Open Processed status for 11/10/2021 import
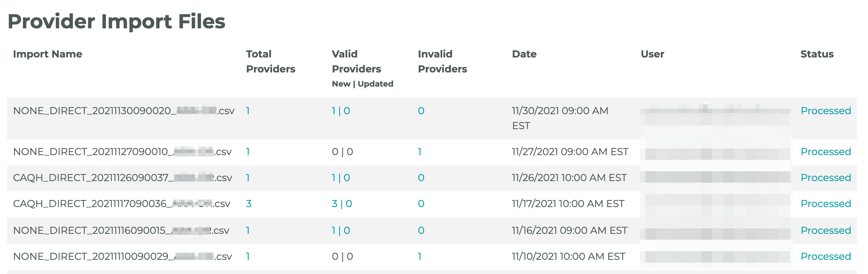The height and width of the screenshot is (274, 868). pyautogui.click(x=826, y=256)
